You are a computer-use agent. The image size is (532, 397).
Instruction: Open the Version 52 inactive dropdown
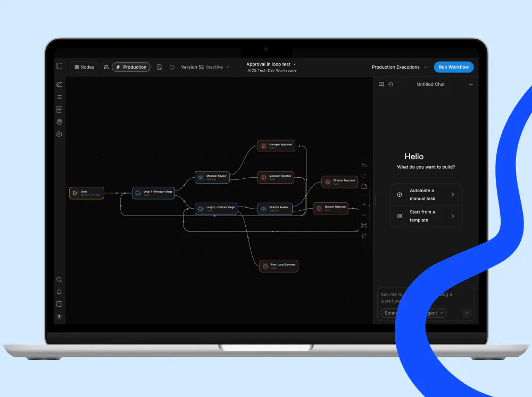pos(205,67)
